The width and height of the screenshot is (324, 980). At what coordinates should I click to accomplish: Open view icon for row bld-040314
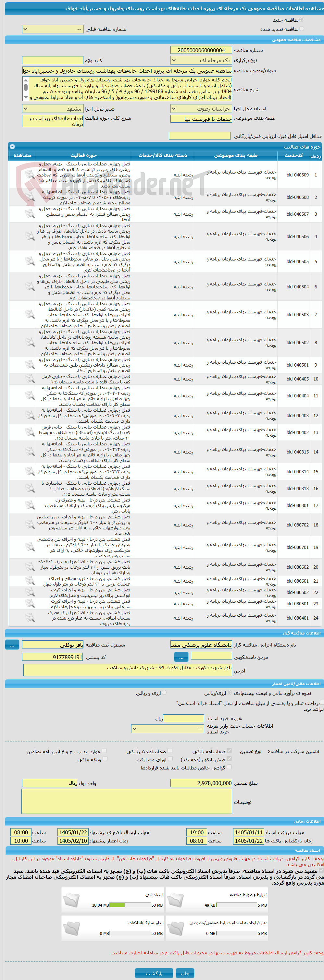(x=30, y=471)
